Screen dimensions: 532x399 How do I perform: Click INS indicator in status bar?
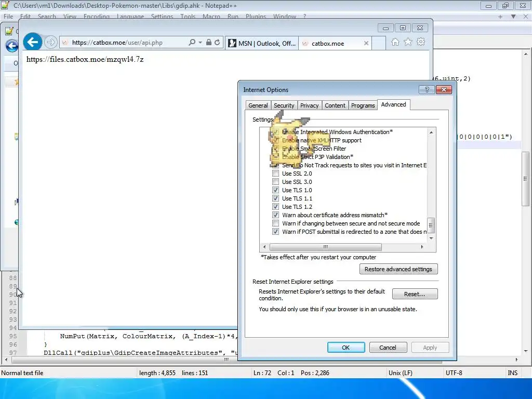pos(513,373)
